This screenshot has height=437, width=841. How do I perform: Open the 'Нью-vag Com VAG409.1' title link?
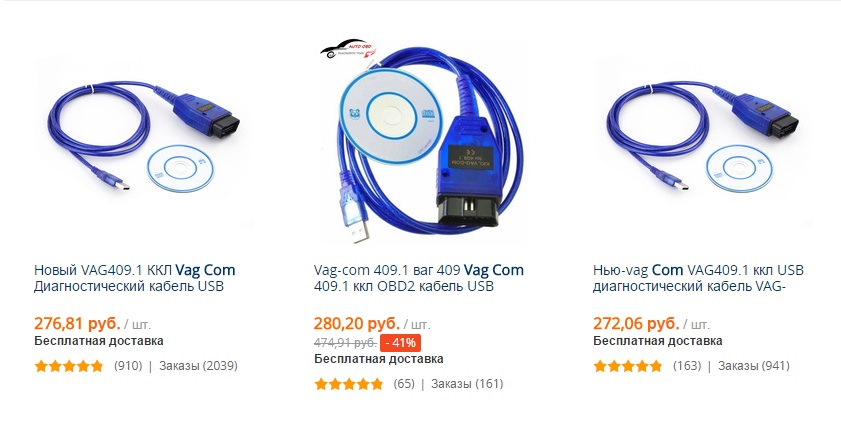tap(698, 278)
